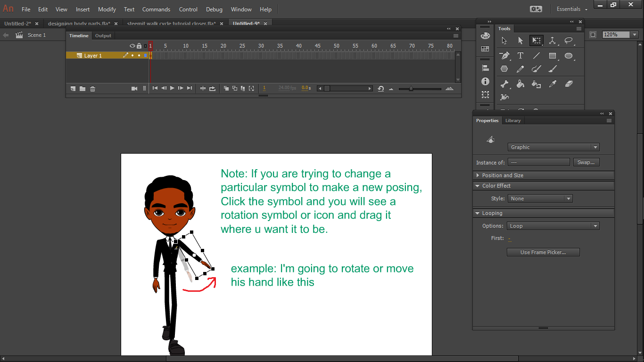Select the Pencil tool

(520, 69)
